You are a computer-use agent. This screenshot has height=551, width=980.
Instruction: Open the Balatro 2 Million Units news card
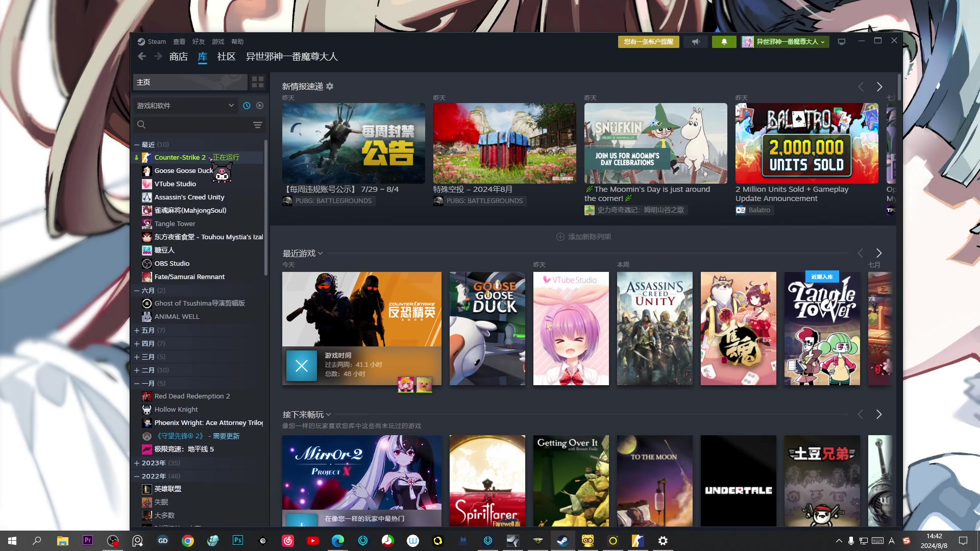tap(806, 143)
